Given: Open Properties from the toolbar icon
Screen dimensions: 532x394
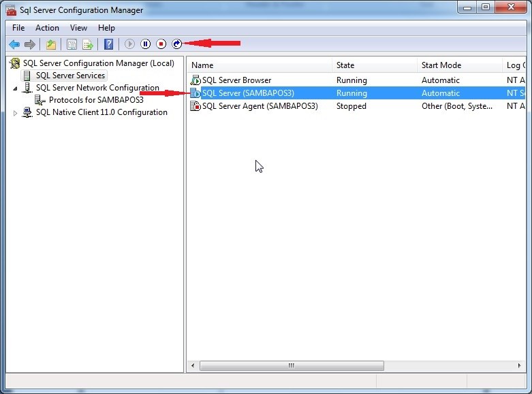Looking at the screenshot, I should (72, 44).
